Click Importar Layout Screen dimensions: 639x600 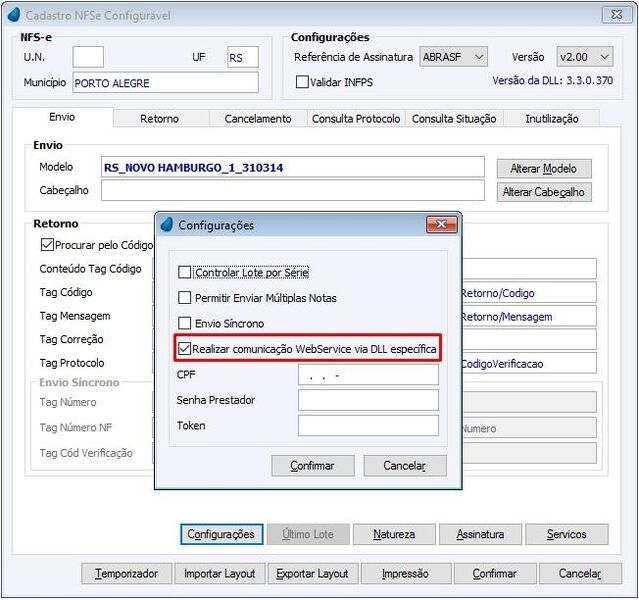click(220, 573)
